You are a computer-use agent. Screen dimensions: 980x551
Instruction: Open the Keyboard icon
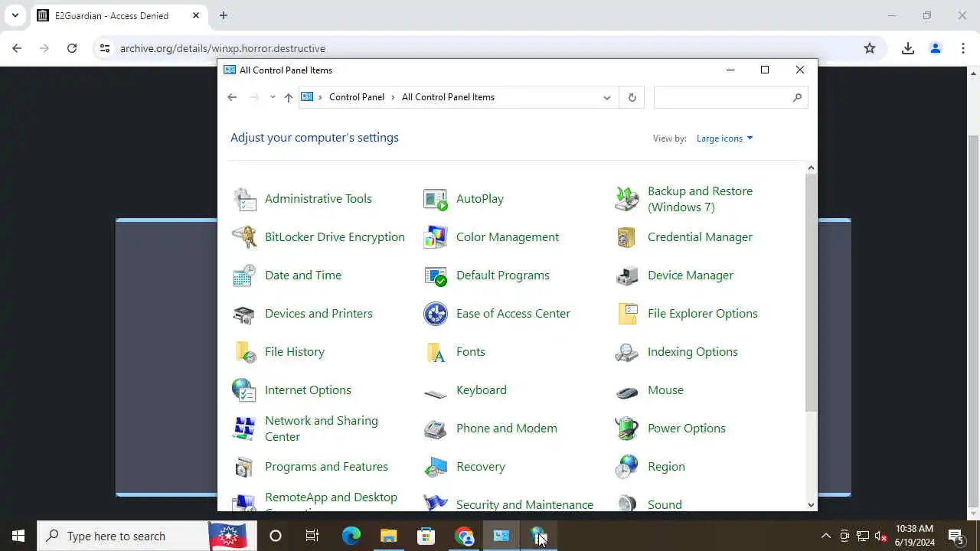point(436,393)
